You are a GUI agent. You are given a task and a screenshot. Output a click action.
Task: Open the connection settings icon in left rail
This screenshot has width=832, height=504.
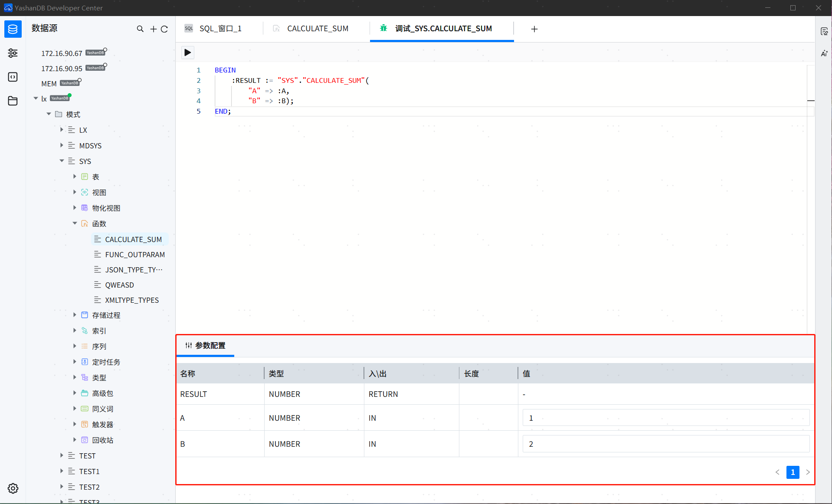[13, 53]
